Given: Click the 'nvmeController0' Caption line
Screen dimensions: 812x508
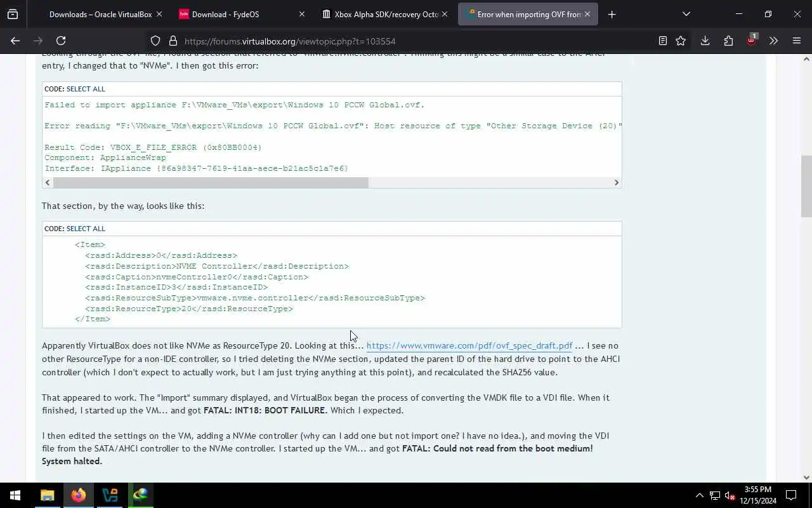Looking at the screenshot, I should tap(197, 277).
